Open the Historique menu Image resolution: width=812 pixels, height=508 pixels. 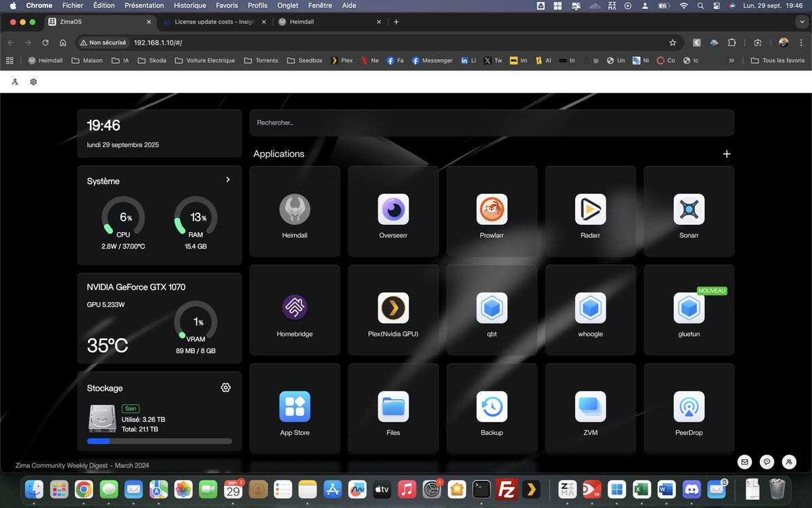pyautogui.click(x=189, y=5)
